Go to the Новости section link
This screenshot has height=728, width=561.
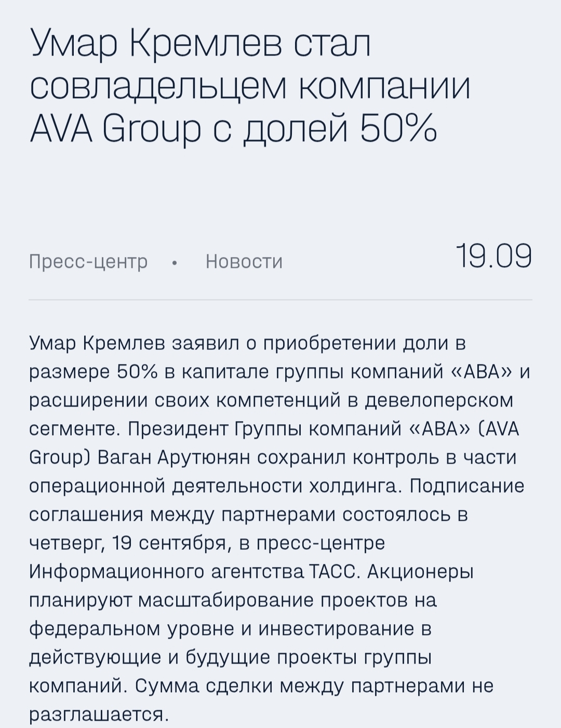pyautogui.click(x=244, y=261)
